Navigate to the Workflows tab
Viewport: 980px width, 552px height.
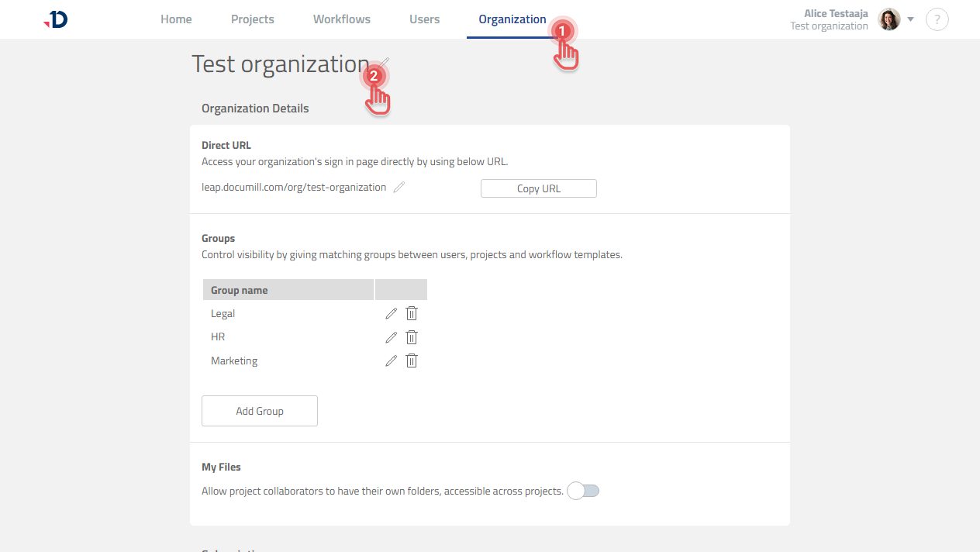[x=341, y=19]
